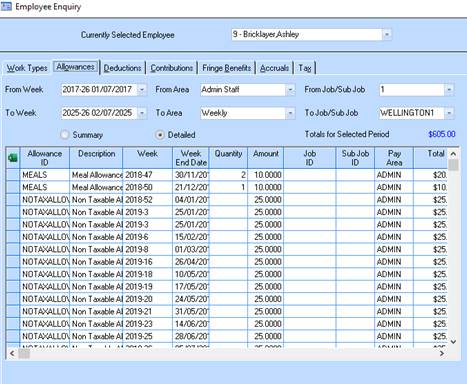Go to the Fringe Benefits tab
Screen dimensions: 467x384
point(227,68)
